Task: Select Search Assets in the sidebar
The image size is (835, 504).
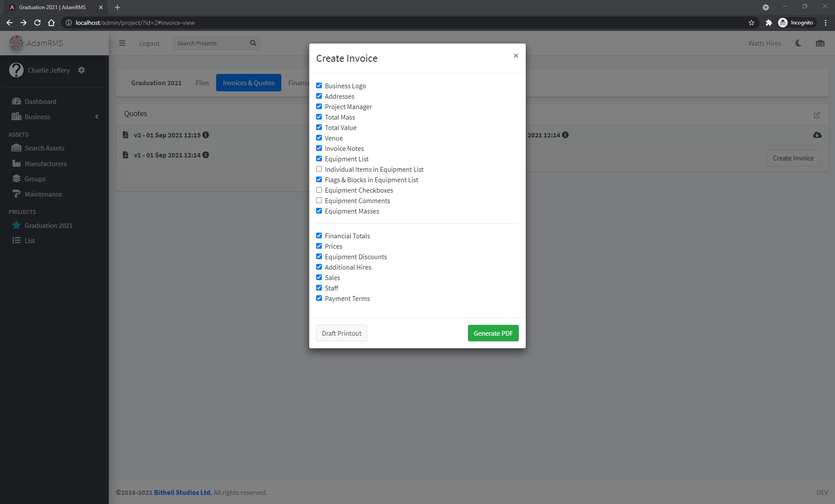Action: (44, 148)
